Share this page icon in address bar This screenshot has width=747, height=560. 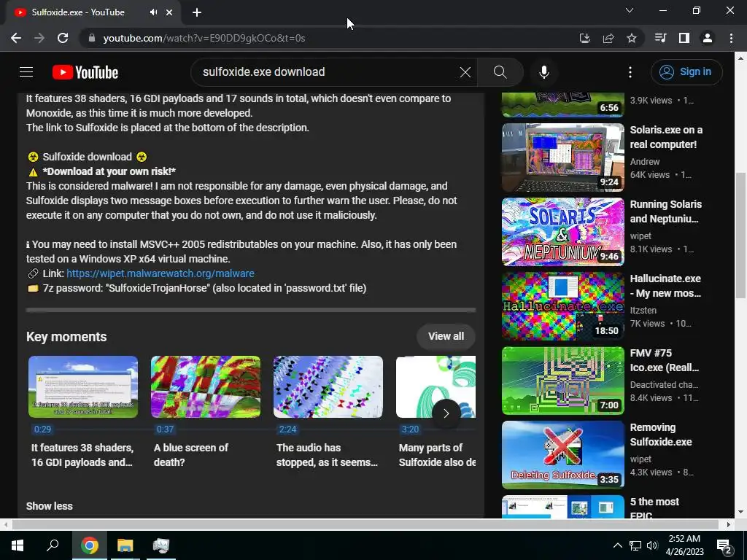tap(608, 38)
